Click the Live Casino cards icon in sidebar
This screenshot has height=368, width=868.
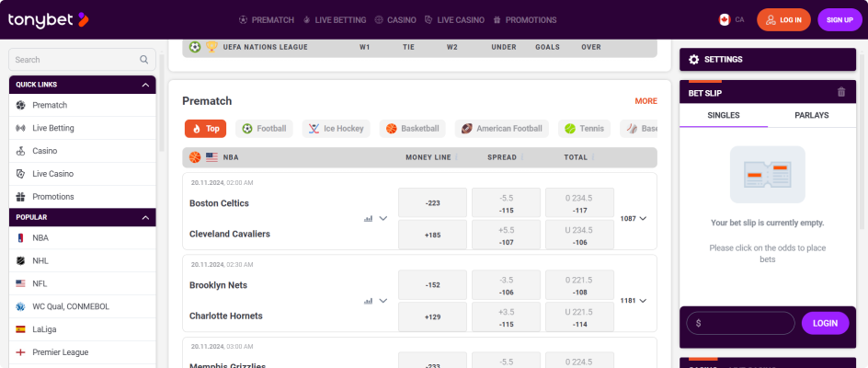(20, 174)
